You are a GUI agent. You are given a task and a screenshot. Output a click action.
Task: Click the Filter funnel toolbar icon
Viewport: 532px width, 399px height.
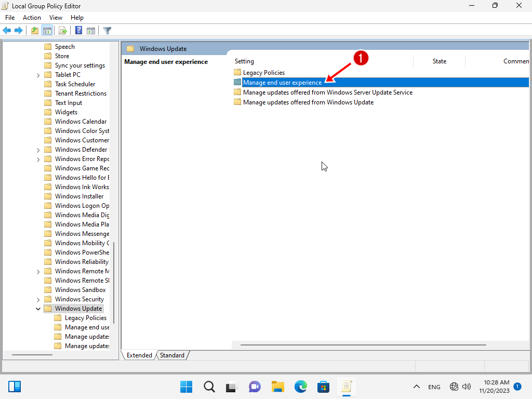[x=107, y=30]
